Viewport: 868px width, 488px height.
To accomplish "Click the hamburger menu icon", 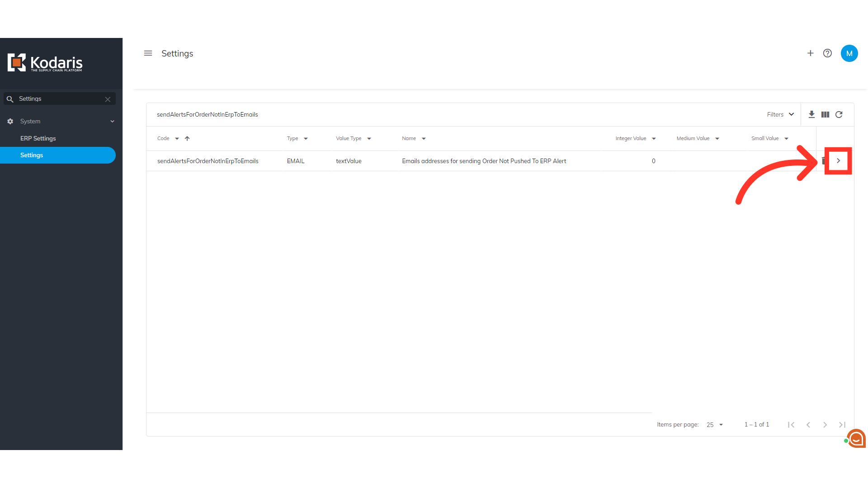I will coord(148,53).
